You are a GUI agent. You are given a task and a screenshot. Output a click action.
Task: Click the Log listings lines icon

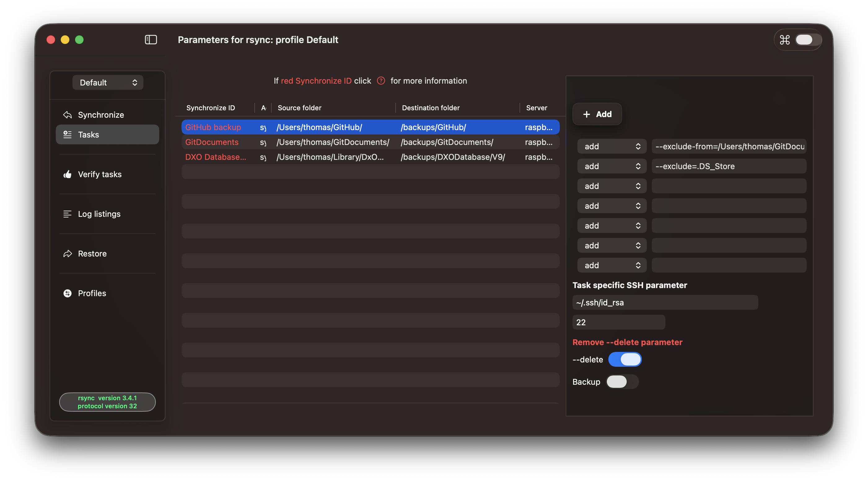[x=68, y=214]
